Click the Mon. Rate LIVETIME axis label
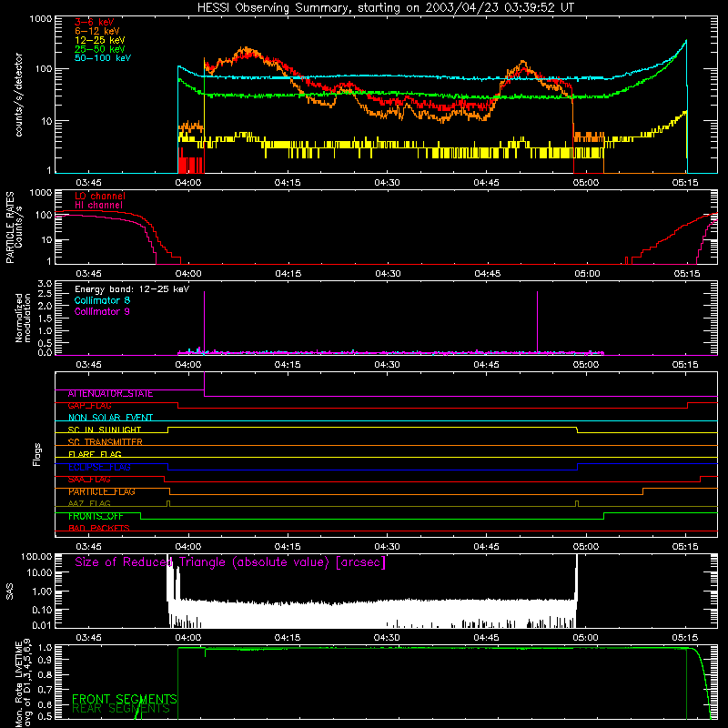The height and width of the screenshot is (728, 728). 23,682
